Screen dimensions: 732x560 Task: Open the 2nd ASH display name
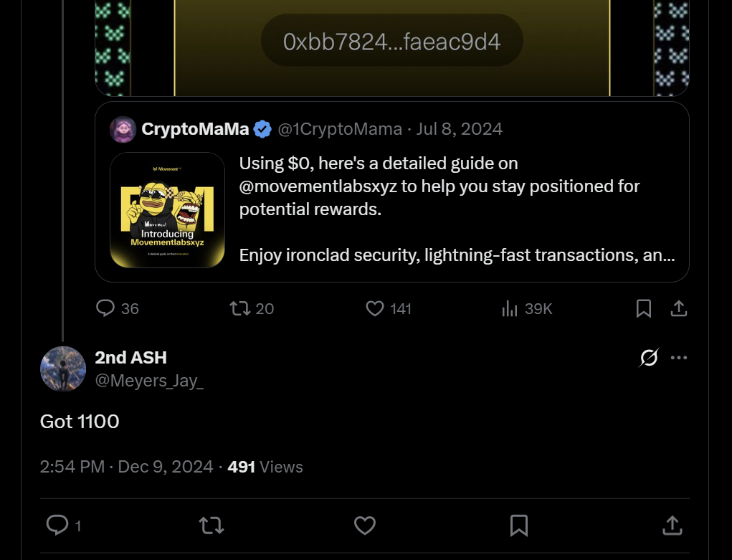[130, 357]
